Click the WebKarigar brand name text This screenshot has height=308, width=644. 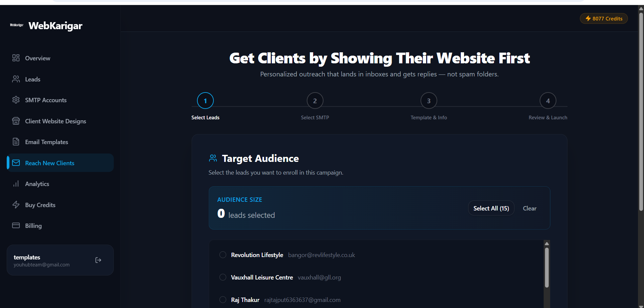pyautogui.click(x=55, y=25)
